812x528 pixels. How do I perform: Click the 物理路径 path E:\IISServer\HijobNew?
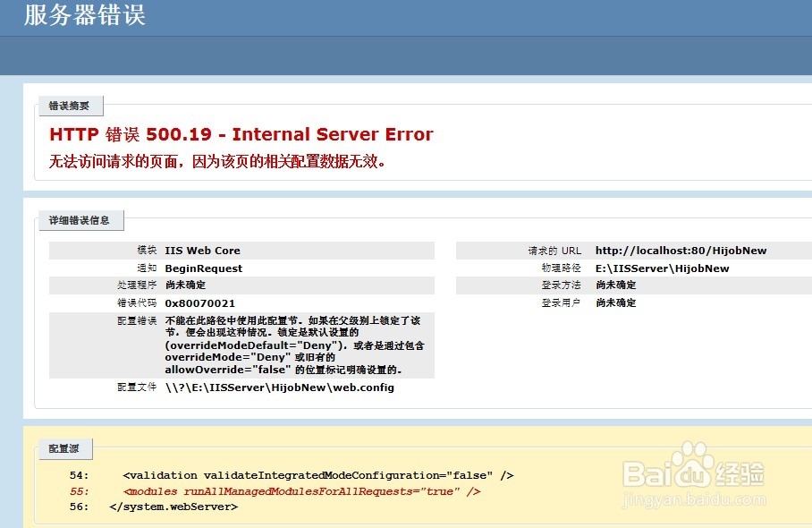tap(662, 268)
